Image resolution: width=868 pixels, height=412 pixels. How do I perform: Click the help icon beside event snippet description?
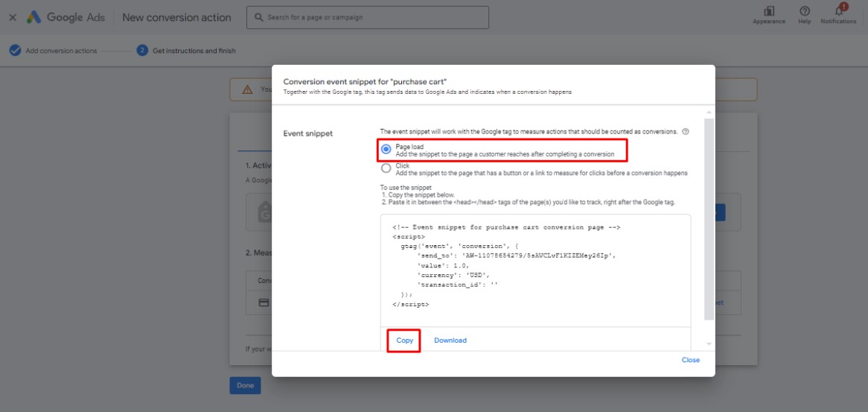point(686,132)
